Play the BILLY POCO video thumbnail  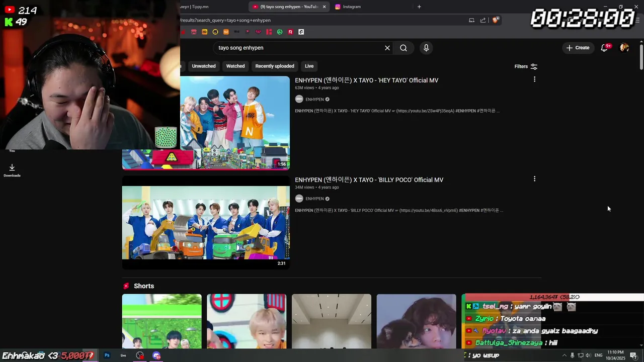[x=206, y=222]
